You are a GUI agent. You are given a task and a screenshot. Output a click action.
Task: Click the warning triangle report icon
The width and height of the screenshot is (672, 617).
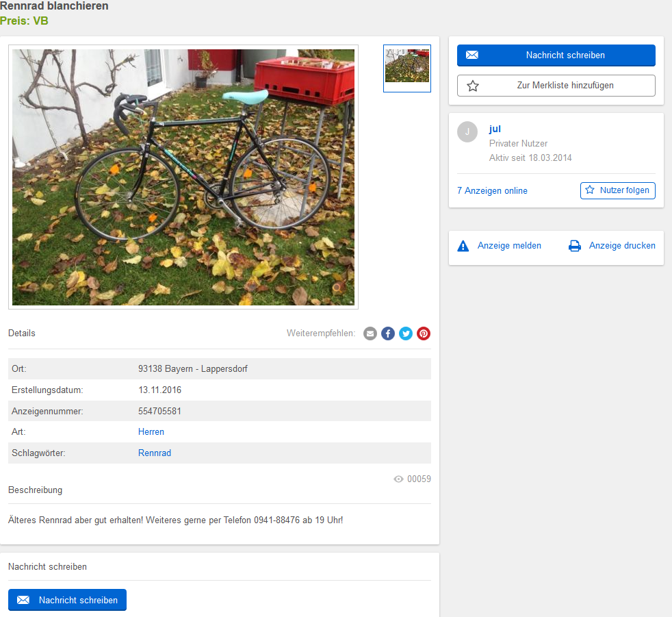[x=463, y=246]
